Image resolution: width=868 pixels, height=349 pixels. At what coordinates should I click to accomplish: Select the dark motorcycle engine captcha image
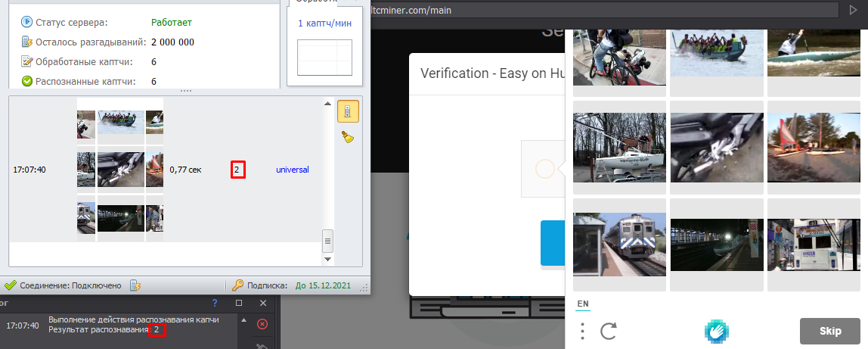(717, 148)
